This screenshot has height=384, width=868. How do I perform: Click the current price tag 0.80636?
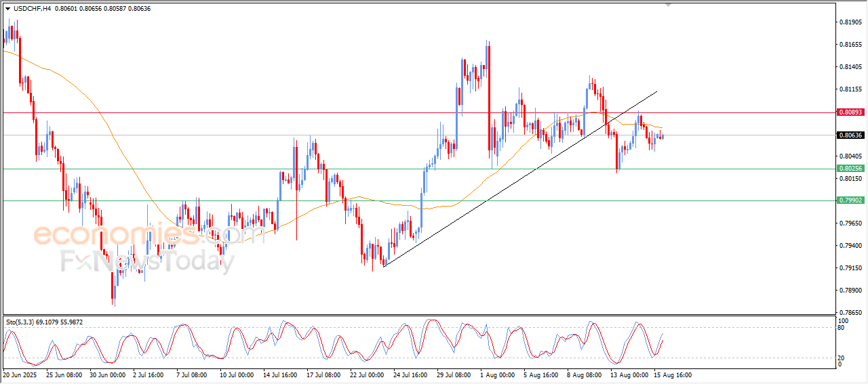tap(850, 135)
